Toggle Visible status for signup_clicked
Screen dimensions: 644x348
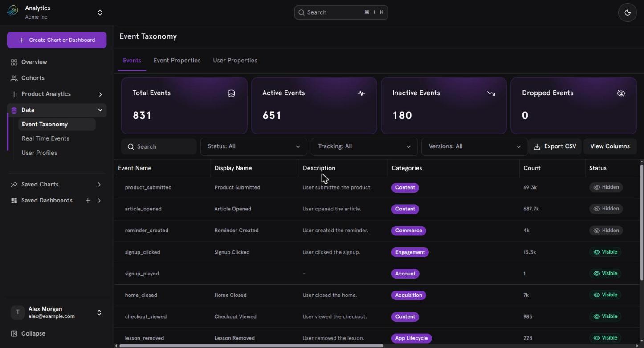point(606,252)
